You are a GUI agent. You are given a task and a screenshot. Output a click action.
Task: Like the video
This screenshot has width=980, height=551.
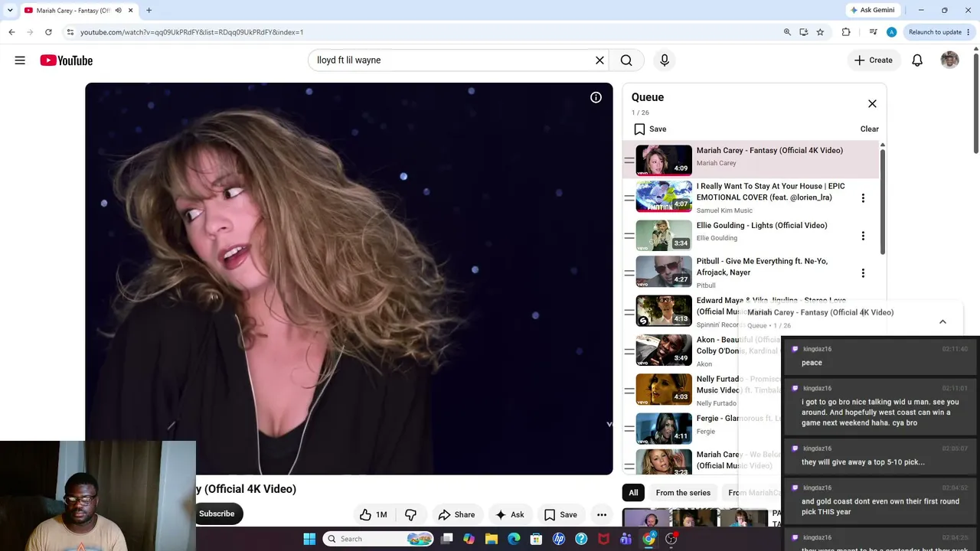coord(374,514)
